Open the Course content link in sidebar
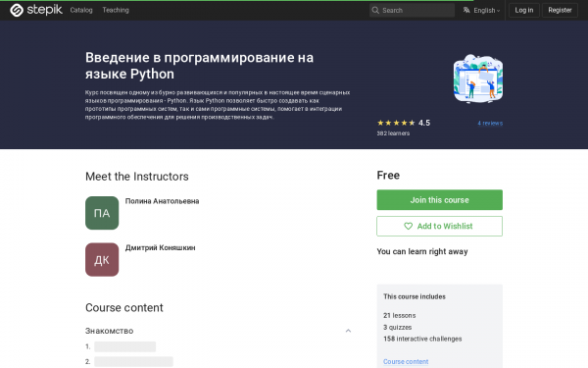588x368 pixels. click(x=406, y=361)
